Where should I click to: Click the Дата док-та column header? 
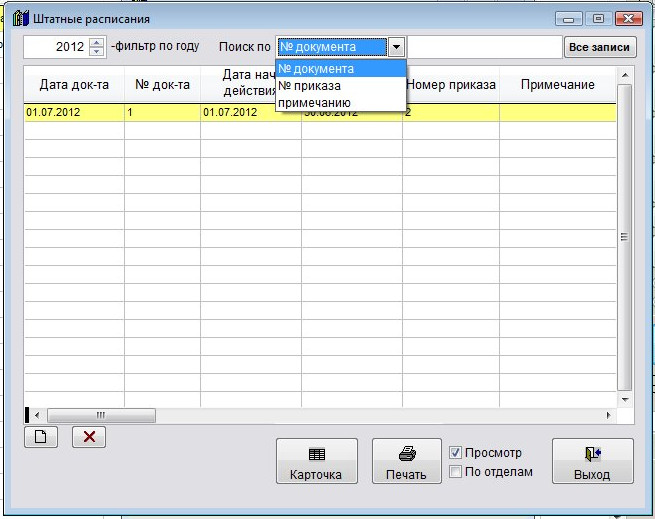click(74, 85)
